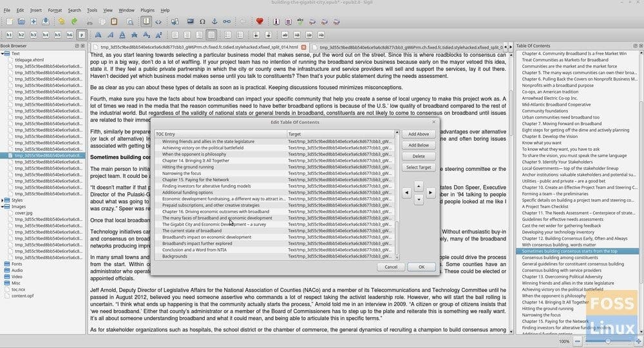
Task: Insert a link with the chain icon
Action: coord(227,21)
